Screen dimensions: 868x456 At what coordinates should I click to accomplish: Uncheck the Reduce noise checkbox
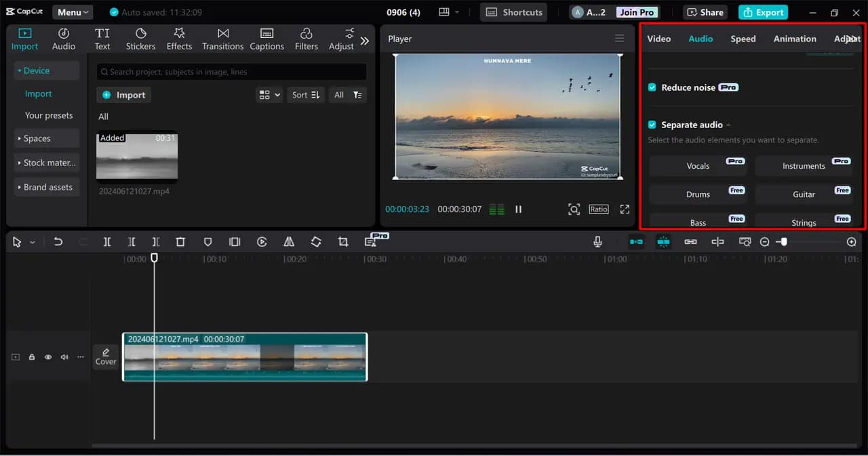coord(652,87)
